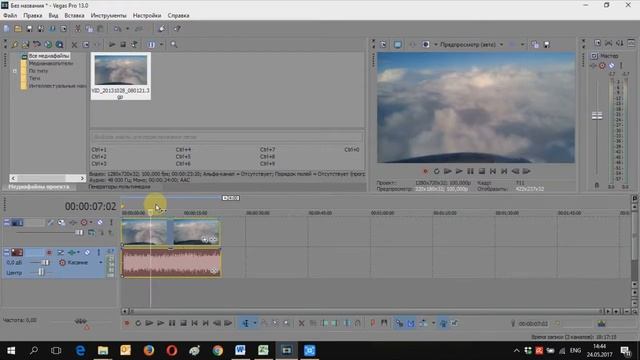
Task: Copy preview snapshot to clipboard icon
Action: pos(535,44)
